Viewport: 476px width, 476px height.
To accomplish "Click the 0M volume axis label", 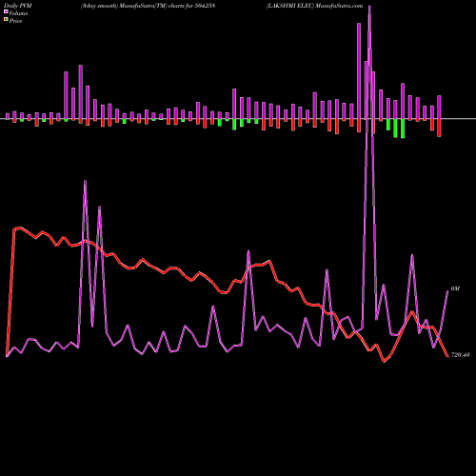I will [x=455, y=288].
